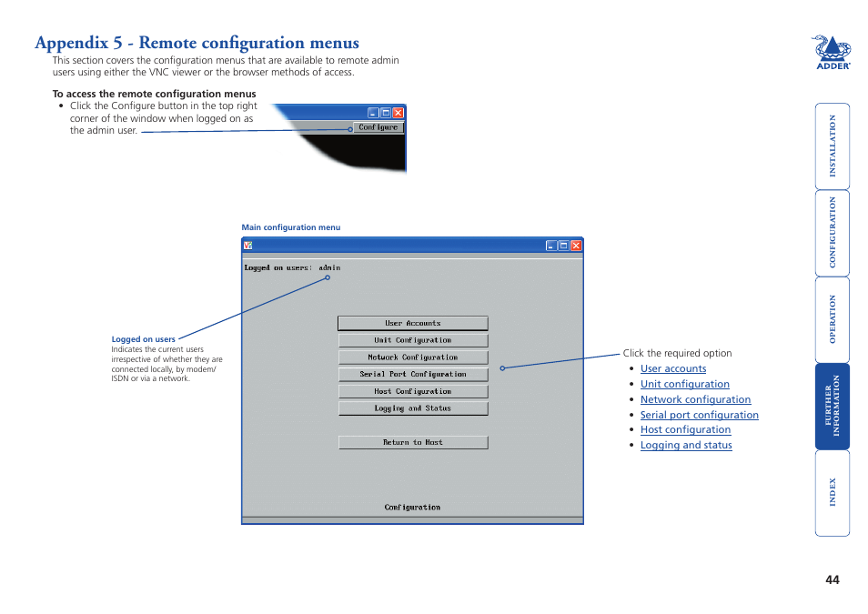
Task: Open the Logging and status hyperlink
Action: pyautogui.click(x=686, y=445)
